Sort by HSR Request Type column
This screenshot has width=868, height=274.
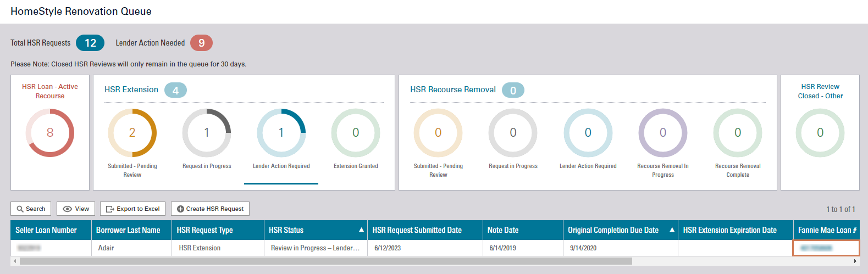coord(218,230)
